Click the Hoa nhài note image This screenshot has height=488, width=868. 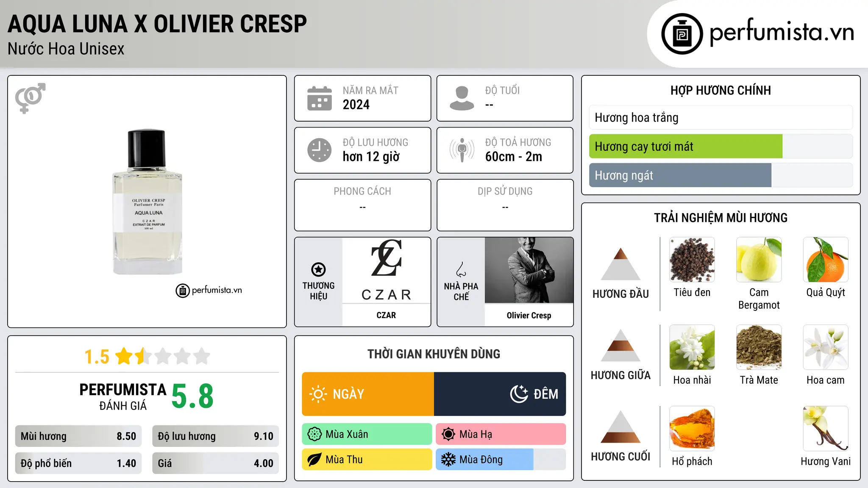coord(692,347)
